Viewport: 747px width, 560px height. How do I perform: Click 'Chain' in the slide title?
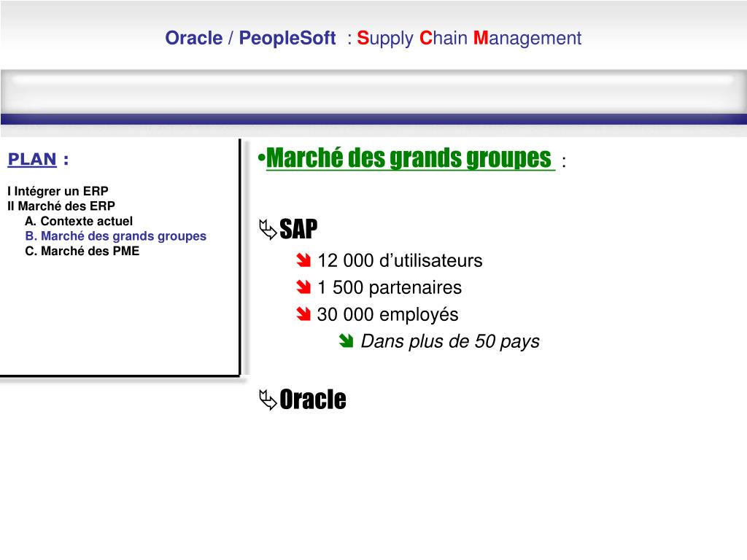[443, 38]
